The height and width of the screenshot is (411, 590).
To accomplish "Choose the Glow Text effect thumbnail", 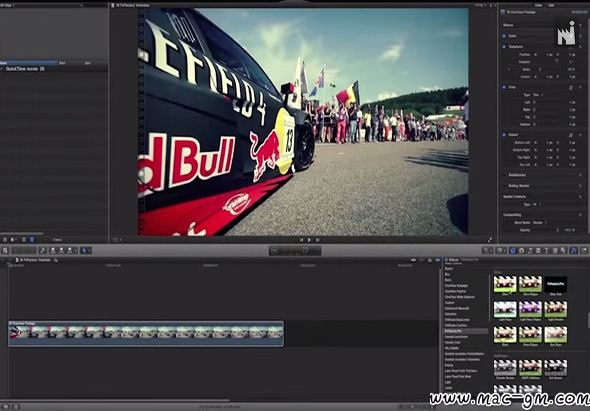I will 555,284.
